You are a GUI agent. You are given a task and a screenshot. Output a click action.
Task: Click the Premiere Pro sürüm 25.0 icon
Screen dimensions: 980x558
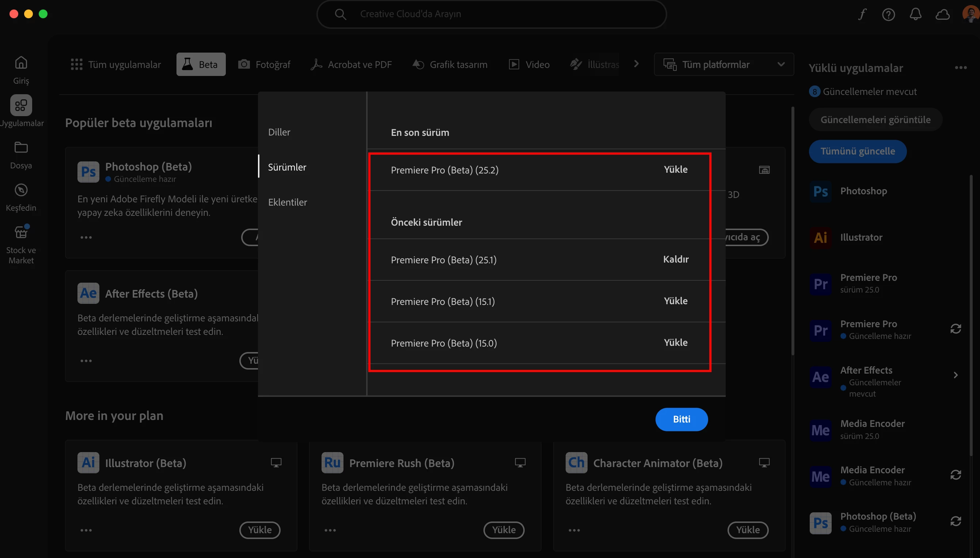tap(820, 284)
